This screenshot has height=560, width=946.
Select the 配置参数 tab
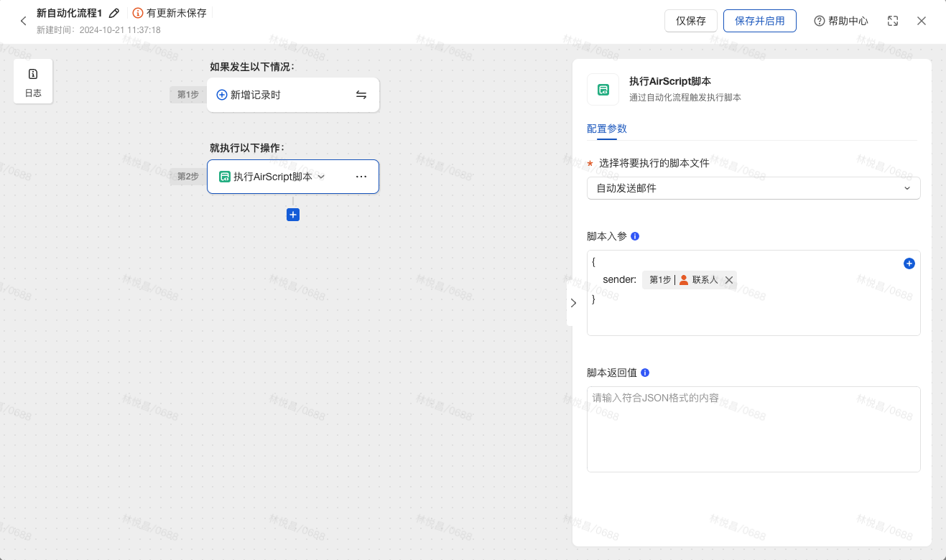click(607, 129)
